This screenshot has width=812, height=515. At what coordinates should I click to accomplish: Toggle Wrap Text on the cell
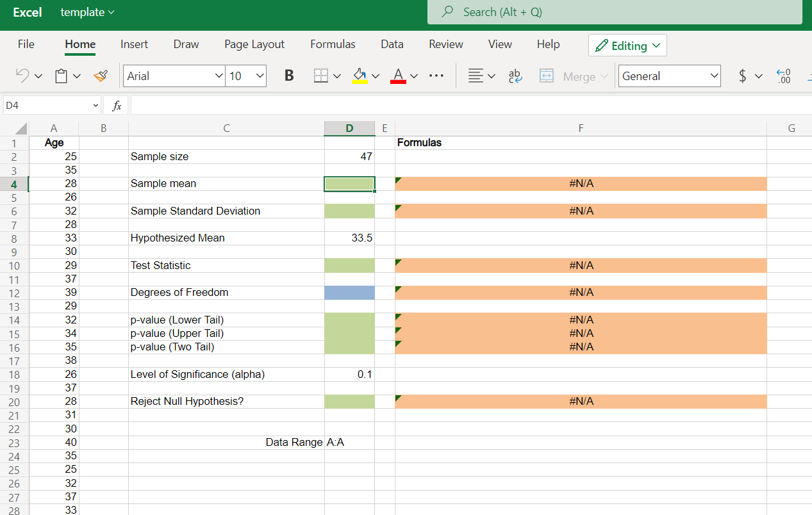[x=515, y=75]
